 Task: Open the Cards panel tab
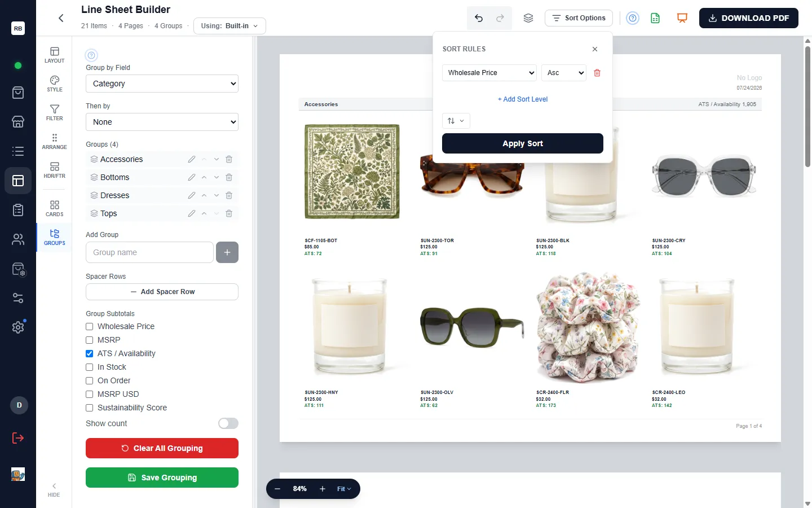[55, 208]
